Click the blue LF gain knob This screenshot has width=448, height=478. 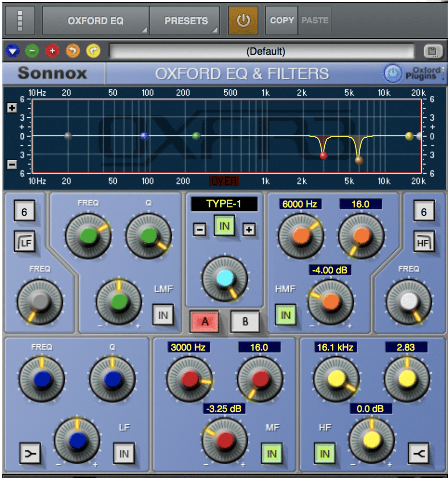pos(77,441)
